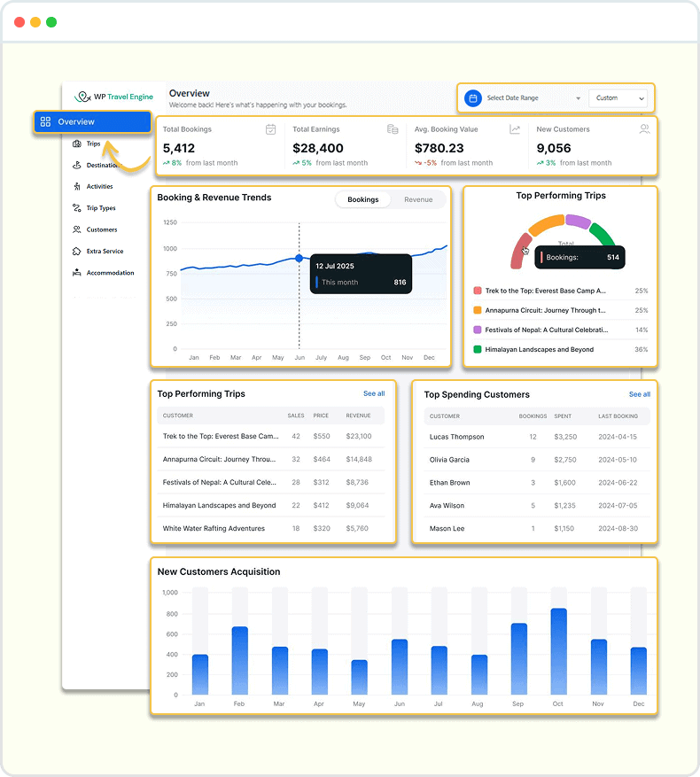This screenshot has width=700, height=777.
Task: Click See all in Top Performing Trips
Action: pos(374,393)
